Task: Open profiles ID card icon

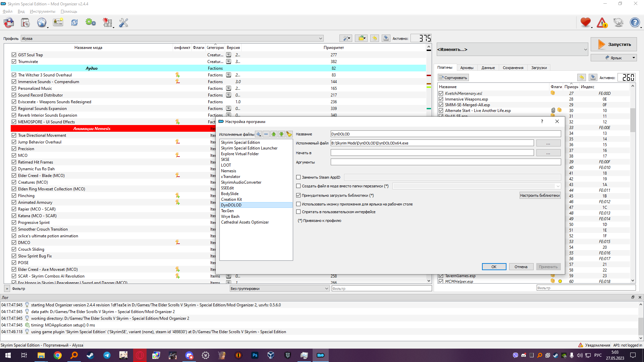Action: click(58, 23)
